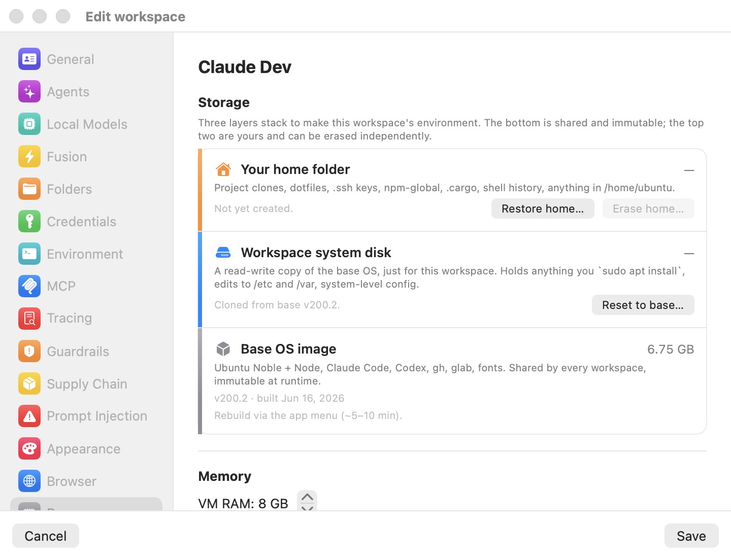Click 'Cloned from base v200.2.' text
The image size is (731, 560).
277,305
